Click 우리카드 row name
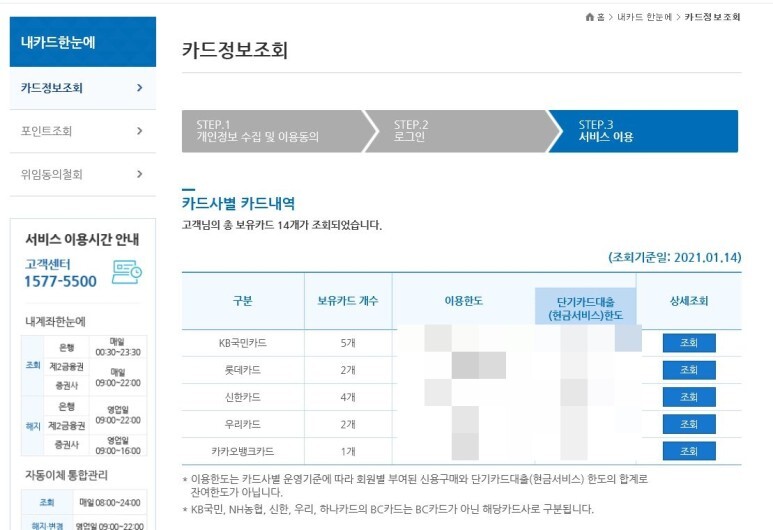Viewport: 773px width, 530px height. pyautogui.click(x=243, y=424)
